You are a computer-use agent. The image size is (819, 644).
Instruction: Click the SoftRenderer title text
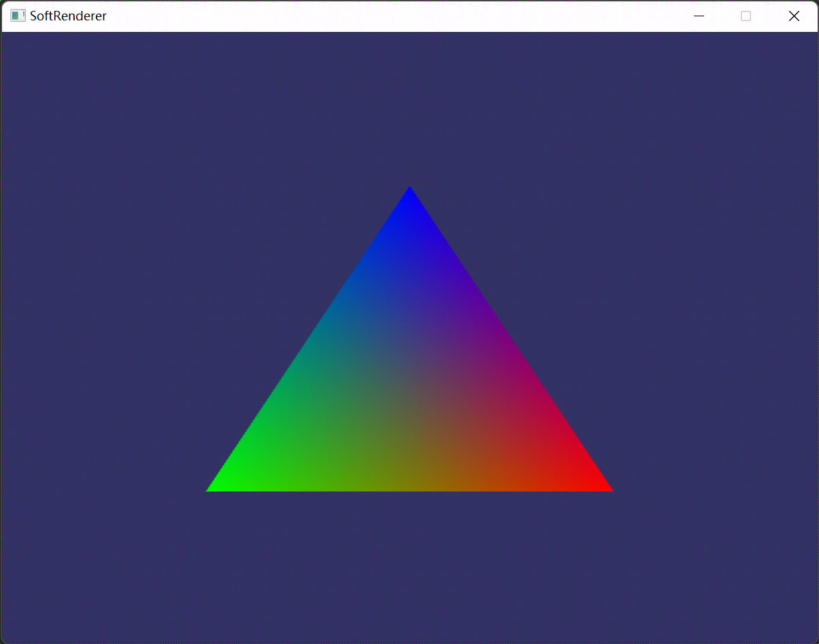[x=68, y=16]
